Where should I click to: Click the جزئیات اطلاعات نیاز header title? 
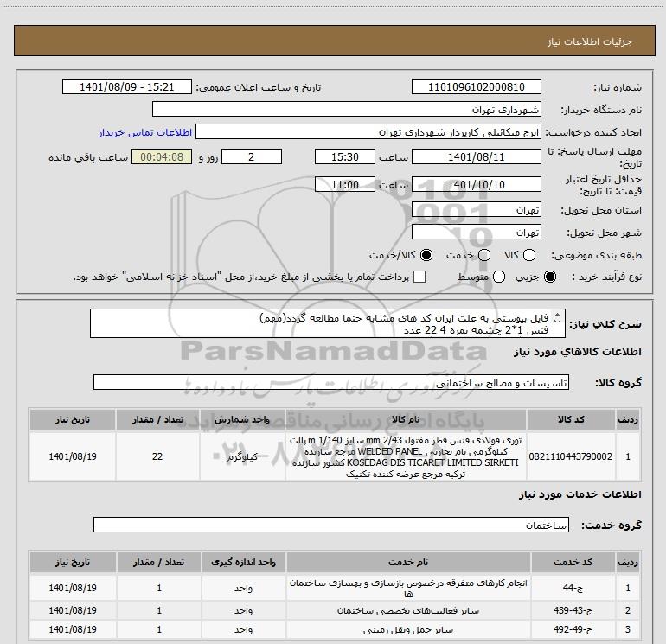590,41
